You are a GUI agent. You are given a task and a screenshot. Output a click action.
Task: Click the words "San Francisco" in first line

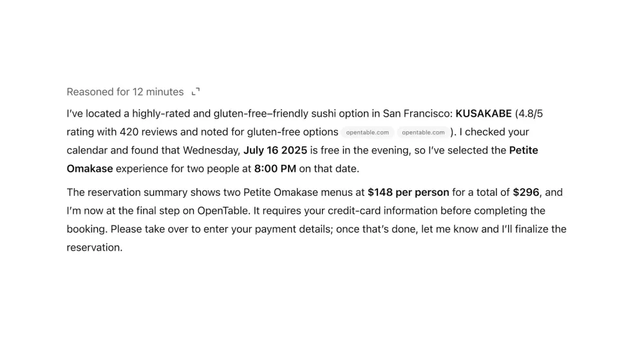[x=418, y=113]
